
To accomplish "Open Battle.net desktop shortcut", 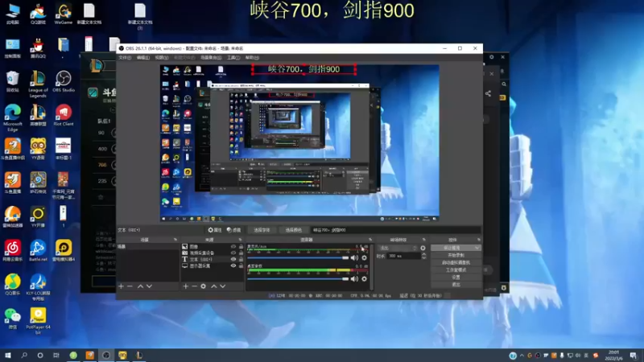I will (38, 250).
